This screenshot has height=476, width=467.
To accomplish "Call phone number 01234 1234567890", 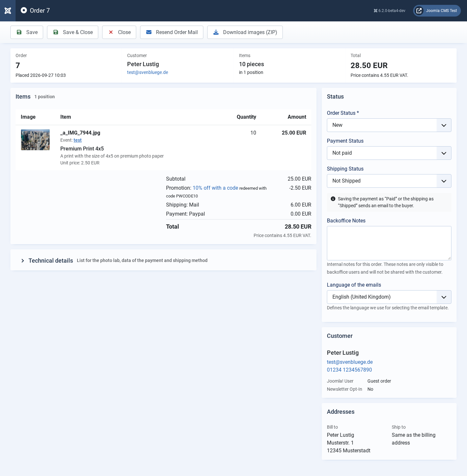I will [349, 370].
